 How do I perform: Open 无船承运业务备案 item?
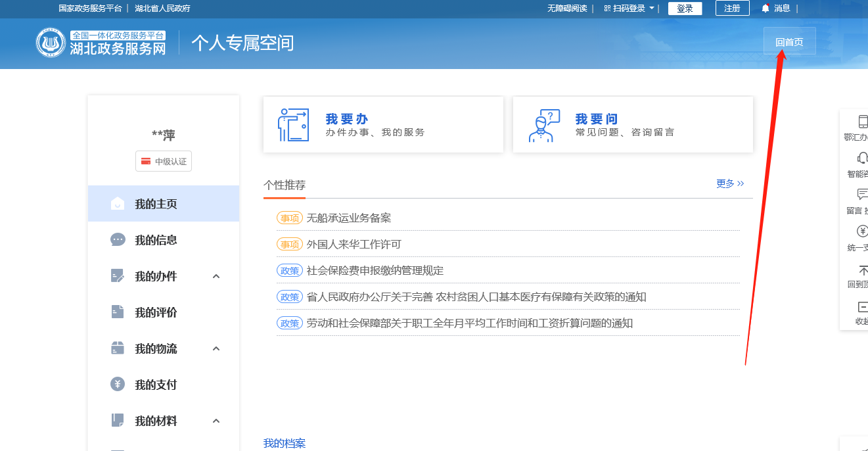[349, 218]
